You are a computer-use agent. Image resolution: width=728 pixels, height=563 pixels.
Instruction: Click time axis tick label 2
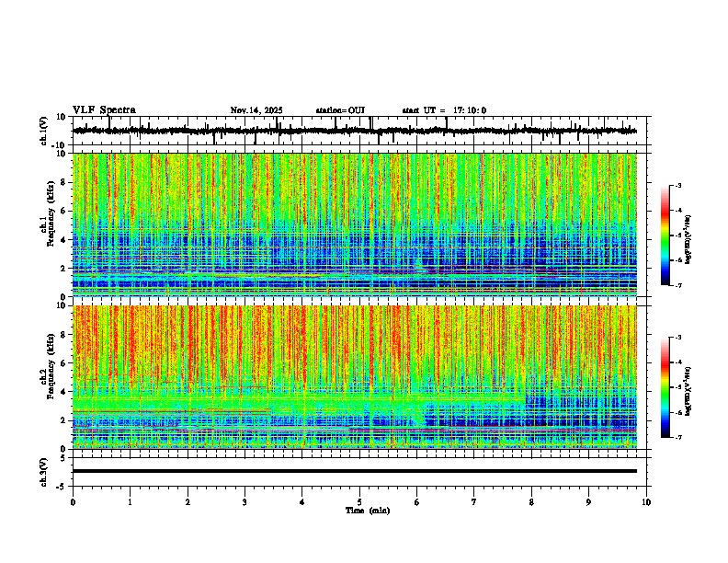point(188,502)
